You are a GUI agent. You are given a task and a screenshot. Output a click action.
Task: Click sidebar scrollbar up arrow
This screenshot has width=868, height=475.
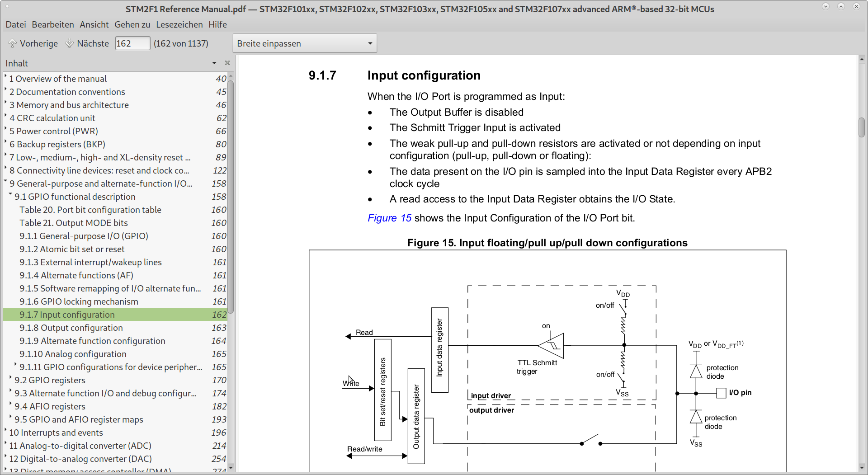231,75
